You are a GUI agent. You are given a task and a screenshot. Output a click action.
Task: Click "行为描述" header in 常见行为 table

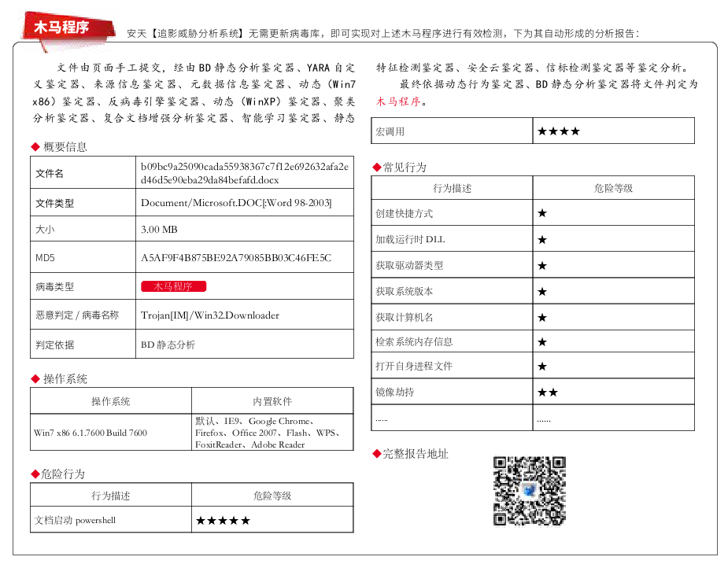453,188
